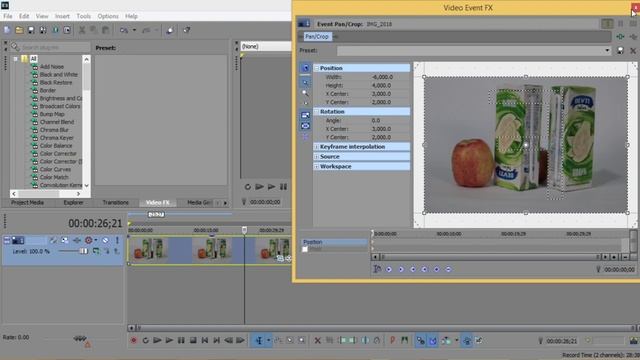Click the Record button in the transport bar

point(133,340)
